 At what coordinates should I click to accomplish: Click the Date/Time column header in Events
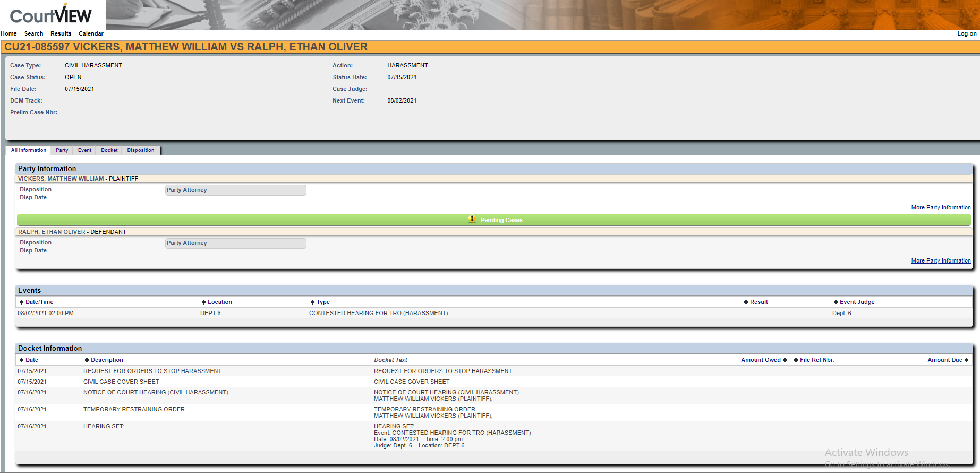tap(39, 302)
